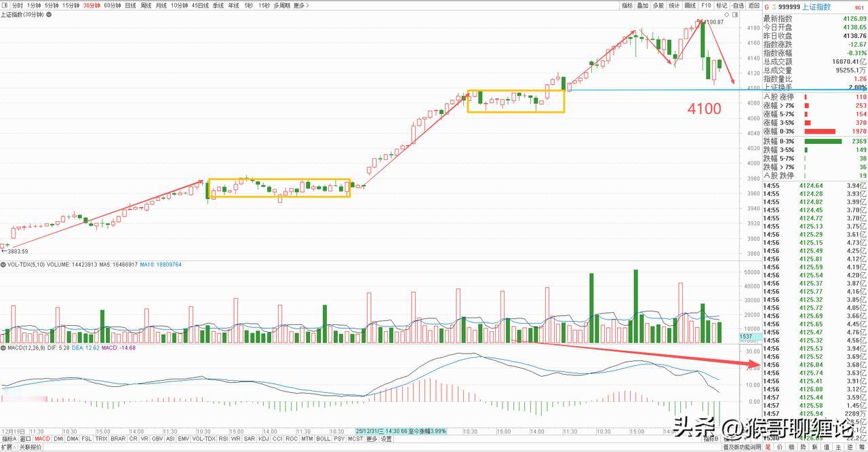Expand the 更多 periods list in the top bar
Image resolution: width=868 pixels, height=452 pixels.
302,5
